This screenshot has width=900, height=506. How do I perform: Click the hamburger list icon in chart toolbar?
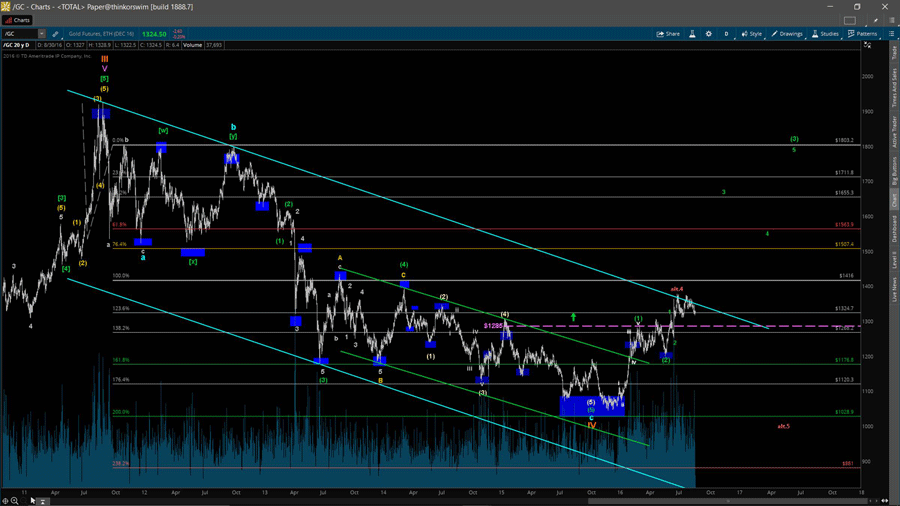pos(891,34)
